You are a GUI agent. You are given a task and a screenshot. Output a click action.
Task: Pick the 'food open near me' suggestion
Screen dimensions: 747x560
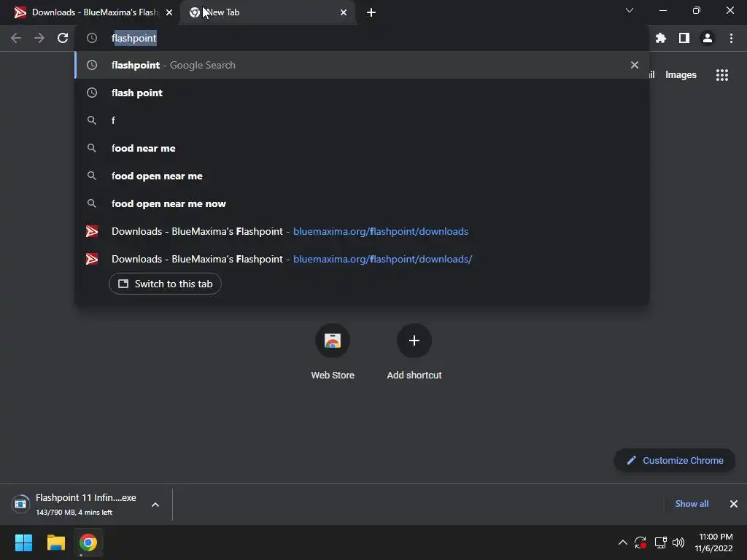(362, 176)
